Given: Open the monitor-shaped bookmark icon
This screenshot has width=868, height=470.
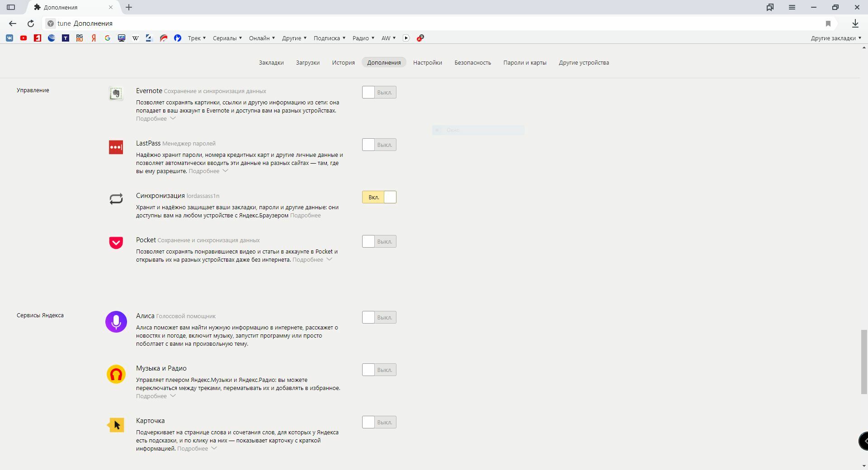Looking at the screenshot, I should pos(121,38).
